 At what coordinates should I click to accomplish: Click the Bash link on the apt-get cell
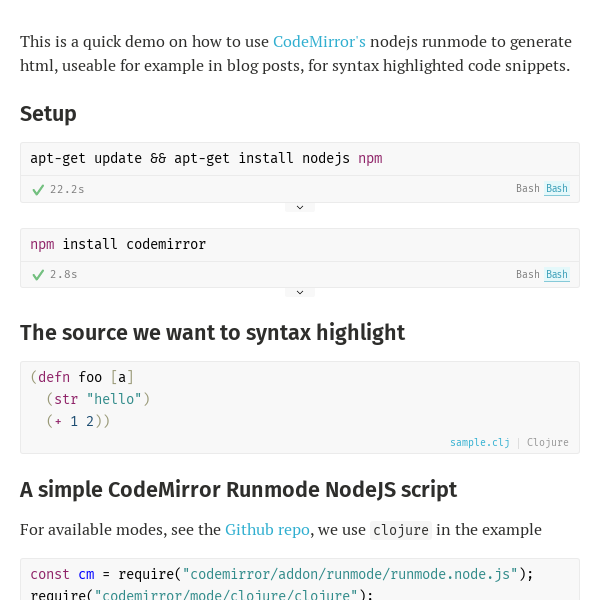(557, 189)
